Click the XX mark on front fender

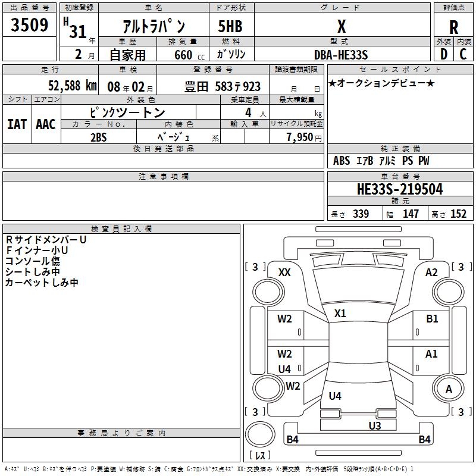click(x=284, y=273)
